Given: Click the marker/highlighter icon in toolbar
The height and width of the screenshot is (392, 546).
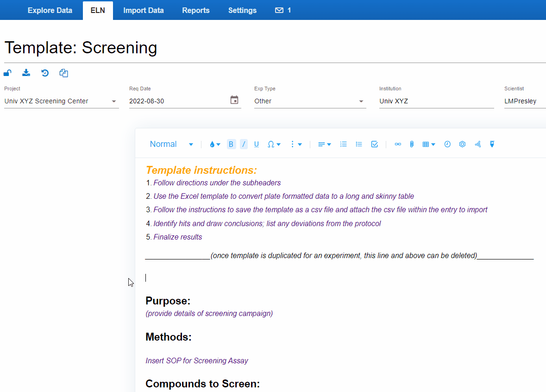Looking at the screenshot, I should tap(492, 144).
